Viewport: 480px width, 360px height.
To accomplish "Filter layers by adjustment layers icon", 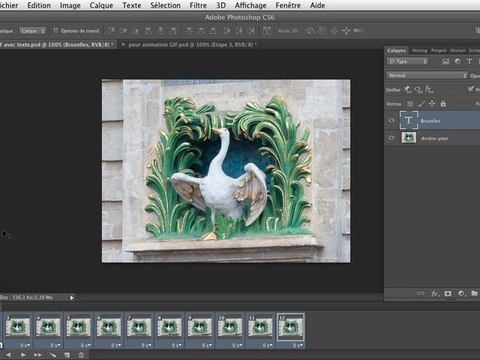I will pos(458,61).
